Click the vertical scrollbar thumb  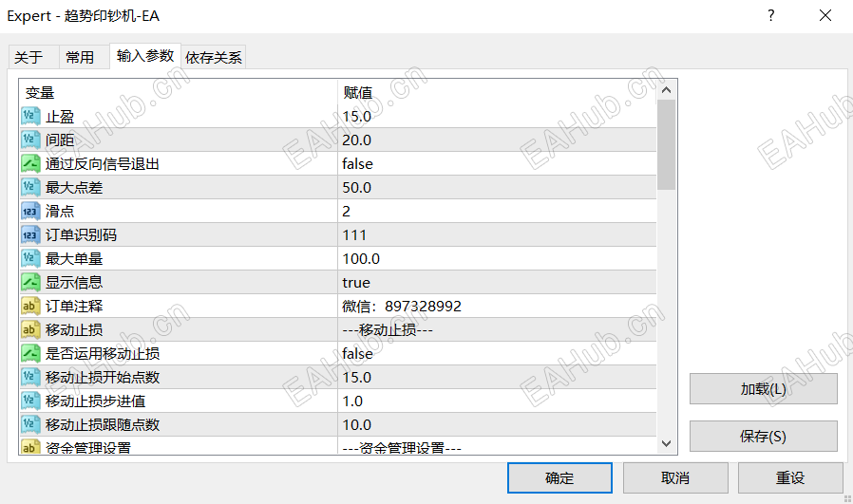tap(667, 145)
